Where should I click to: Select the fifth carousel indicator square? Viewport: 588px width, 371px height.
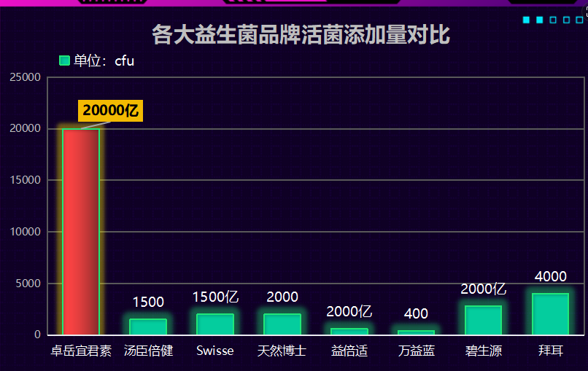pos(580,20)
